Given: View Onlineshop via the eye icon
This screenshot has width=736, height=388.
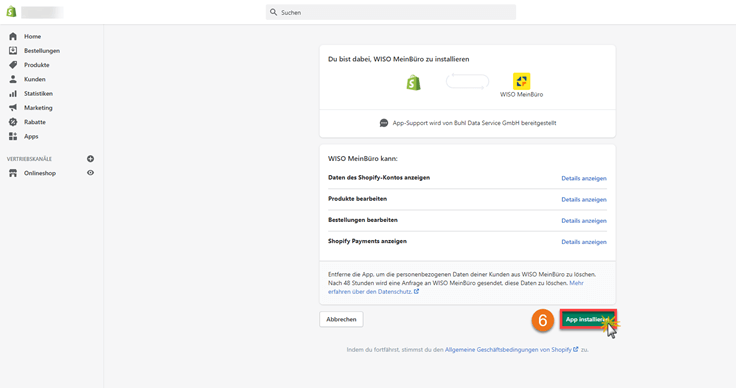Looking at the screenshot, I should coord(90,173).
